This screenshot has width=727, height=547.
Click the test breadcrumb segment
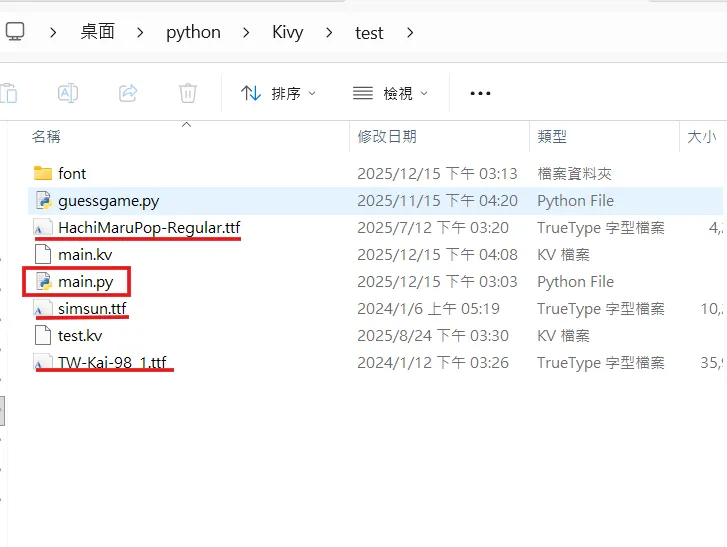pyautogui.click(x=369, y=33)
